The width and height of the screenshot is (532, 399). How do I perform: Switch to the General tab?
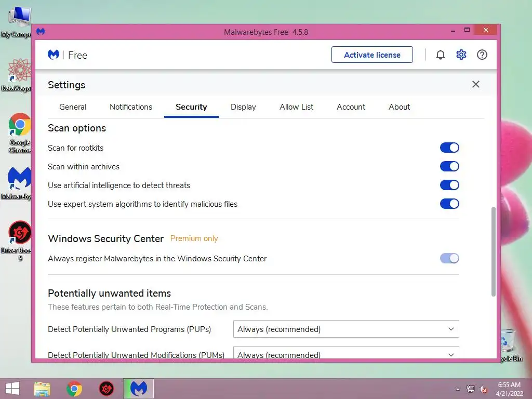tap(73, 107)
